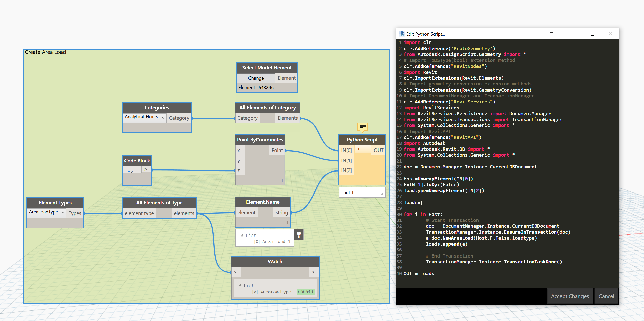644x321 pixels.
Task: Remove input with Python Script minus button
Action: [x=367, y=149]
